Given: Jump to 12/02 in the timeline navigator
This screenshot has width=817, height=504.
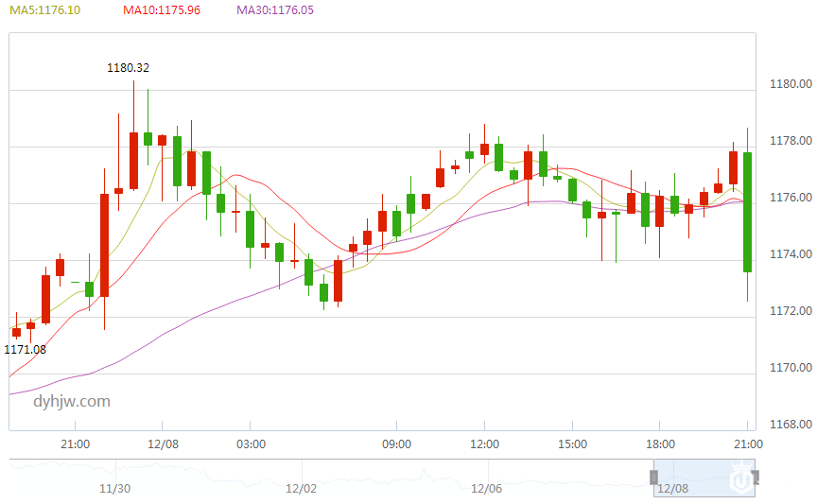Looking at the screenshot, I should pyautogui.click(x=301, y=489).
